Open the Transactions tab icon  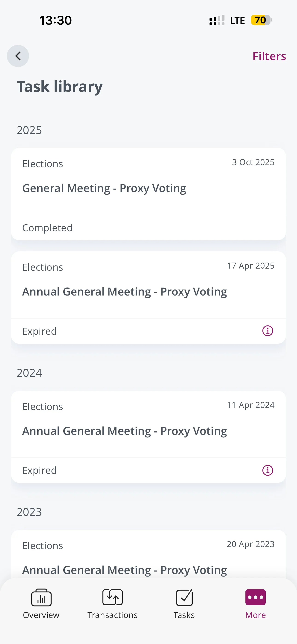coord(113,597)
